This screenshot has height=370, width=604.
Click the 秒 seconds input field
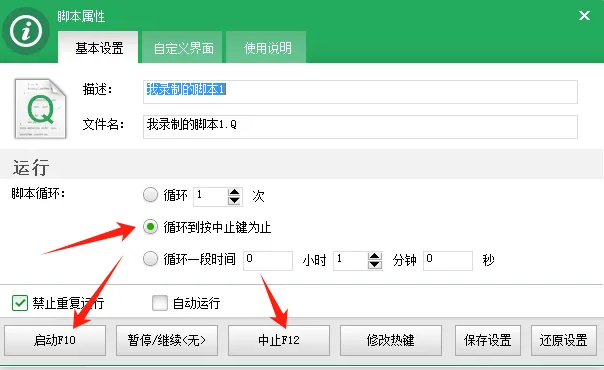tap(448, 261)
